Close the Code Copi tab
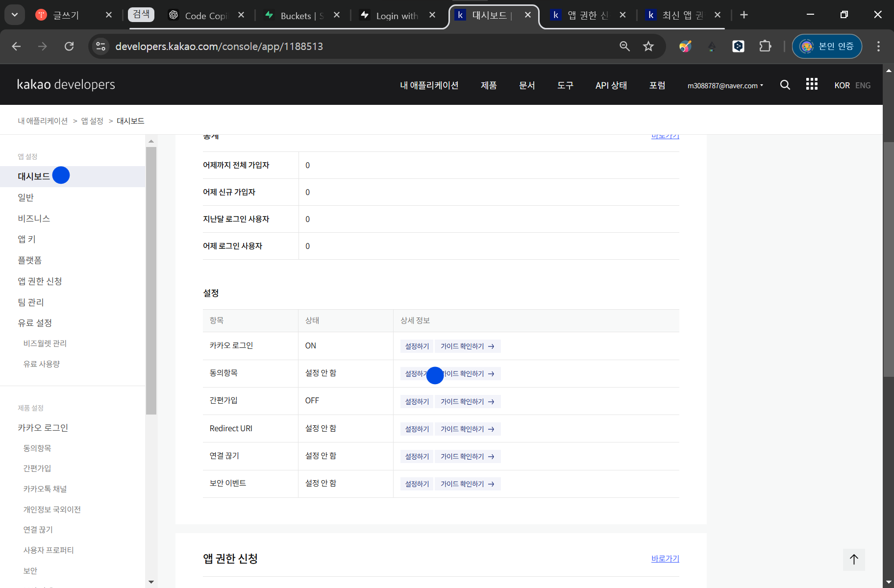 tap(241, 15)
